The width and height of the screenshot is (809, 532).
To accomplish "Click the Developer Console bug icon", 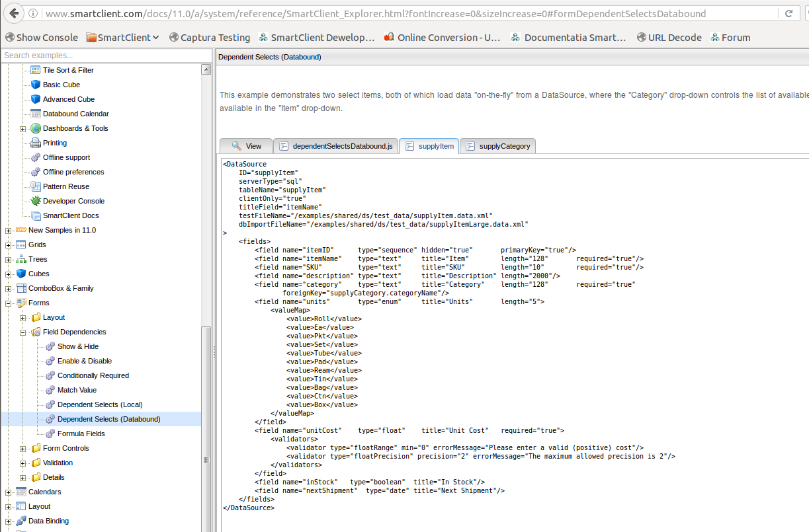I will point(36,201).
